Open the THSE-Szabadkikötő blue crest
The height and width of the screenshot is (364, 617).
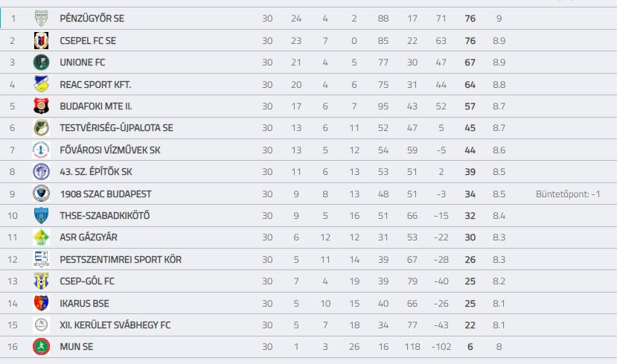(41, 215)
